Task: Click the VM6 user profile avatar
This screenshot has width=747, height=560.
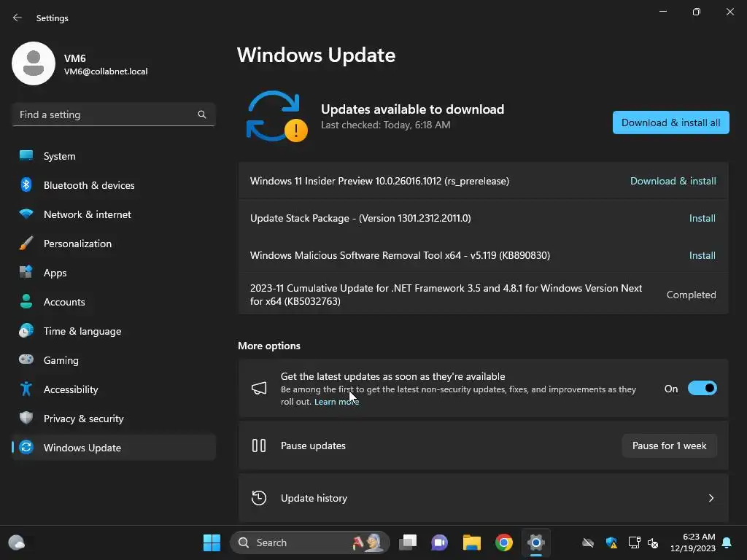Action: [34, 63]
